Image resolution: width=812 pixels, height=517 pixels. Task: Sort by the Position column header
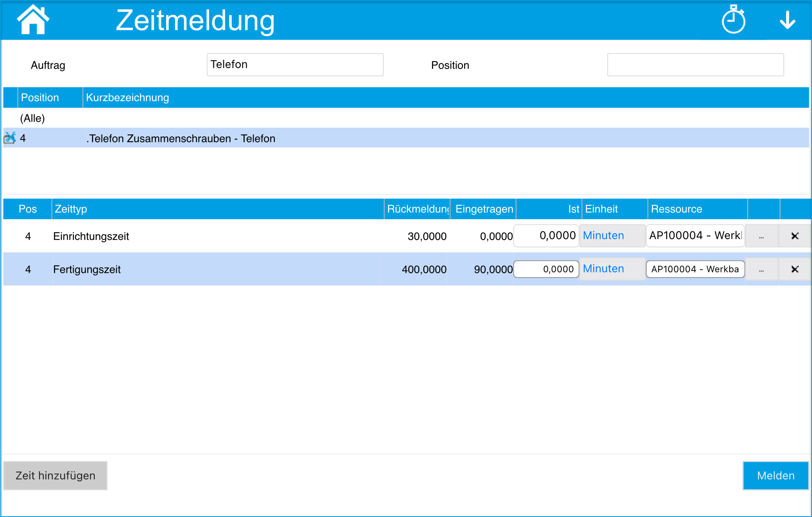[x=40, y=98]
